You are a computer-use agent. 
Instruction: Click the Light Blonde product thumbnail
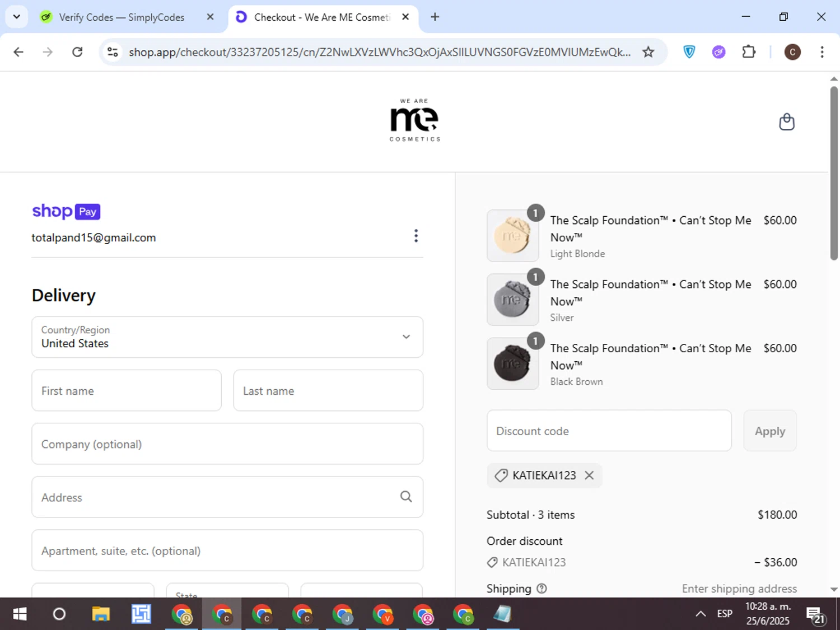tap(513, 236)
